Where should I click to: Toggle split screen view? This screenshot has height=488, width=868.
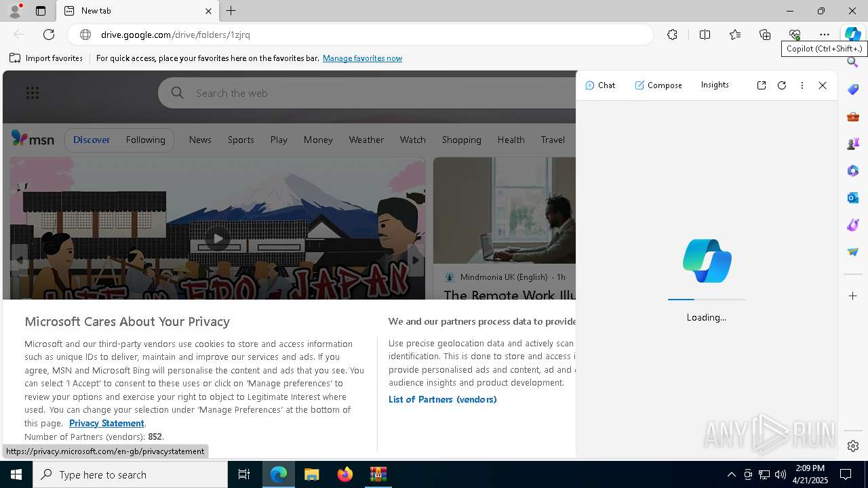[x=705, y=35]
